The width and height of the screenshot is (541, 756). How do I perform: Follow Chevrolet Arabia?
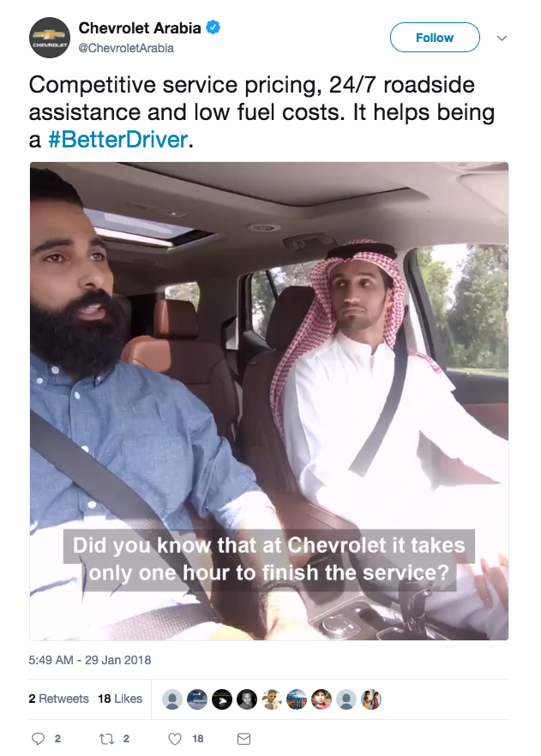[x=435, y=37]
